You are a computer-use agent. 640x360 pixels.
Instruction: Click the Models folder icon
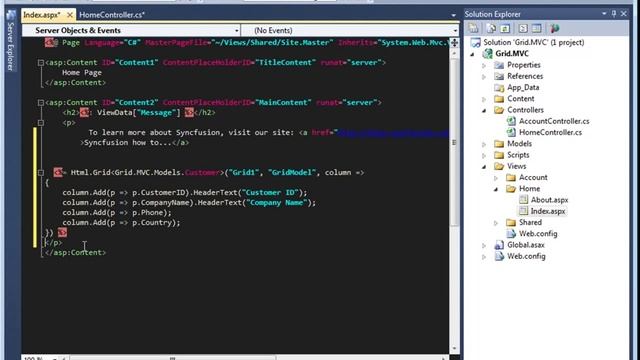pos(499,144)
